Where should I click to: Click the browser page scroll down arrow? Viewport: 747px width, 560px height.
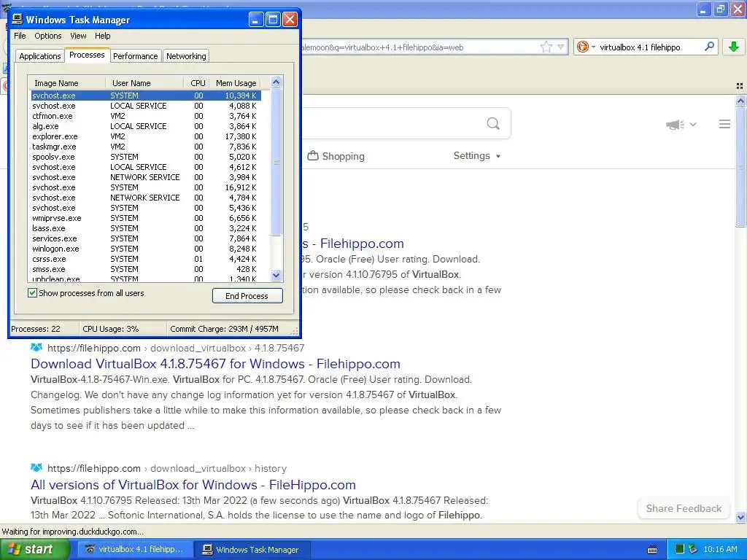[740, 517]
